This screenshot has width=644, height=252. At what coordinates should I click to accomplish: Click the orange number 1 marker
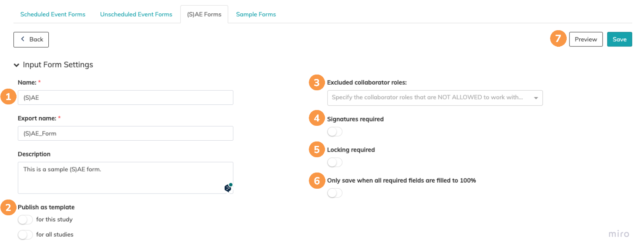click(8, 97)
